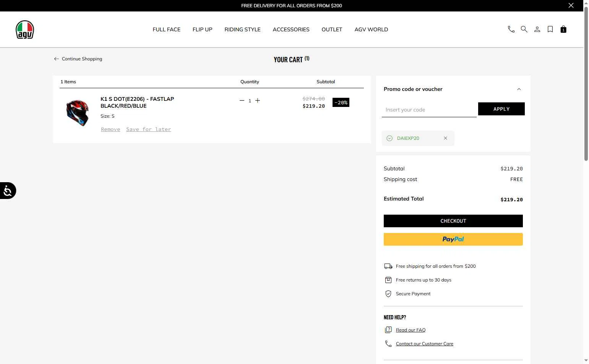Click the Continue Shopping back arrow icon
This screenshot has width=589, height=364.
[56, 59]
